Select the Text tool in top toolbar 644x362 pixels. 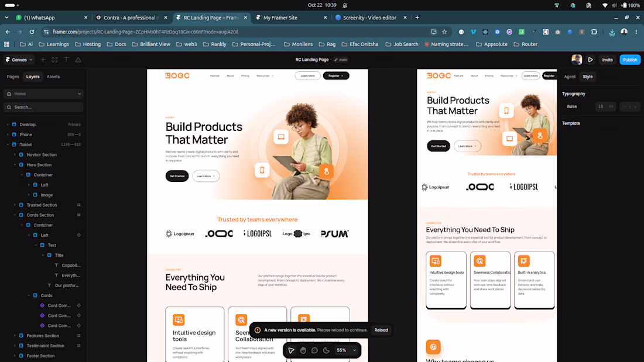click(66, 60)
